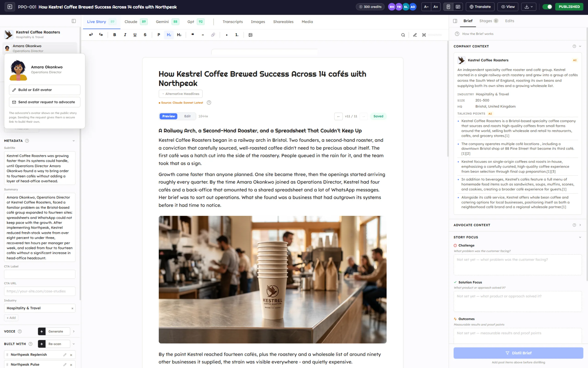This screenshot has width=588, height=368.
Task: Select Edit mode toggle
Action: coord(187,116)
